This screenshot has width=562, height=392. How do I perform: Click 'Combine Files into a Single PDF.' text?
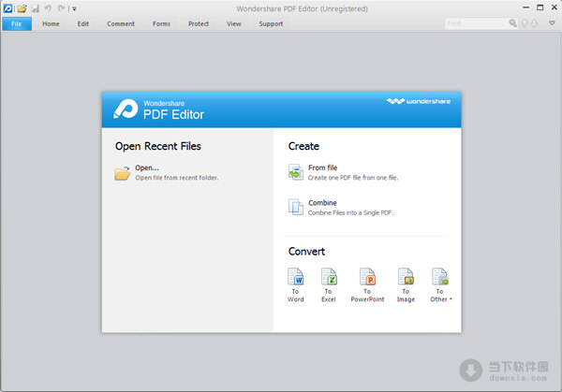point(350,212)
